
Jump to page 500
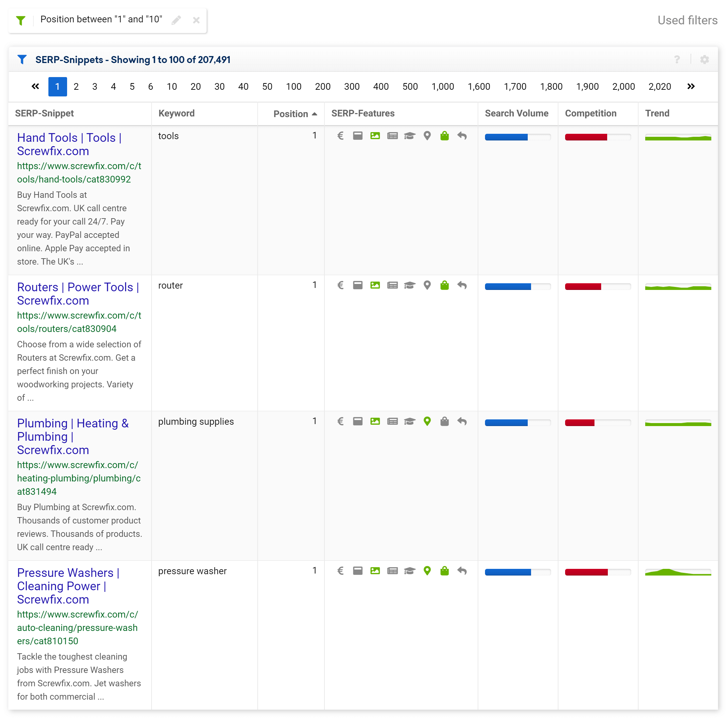click(410, 87)
